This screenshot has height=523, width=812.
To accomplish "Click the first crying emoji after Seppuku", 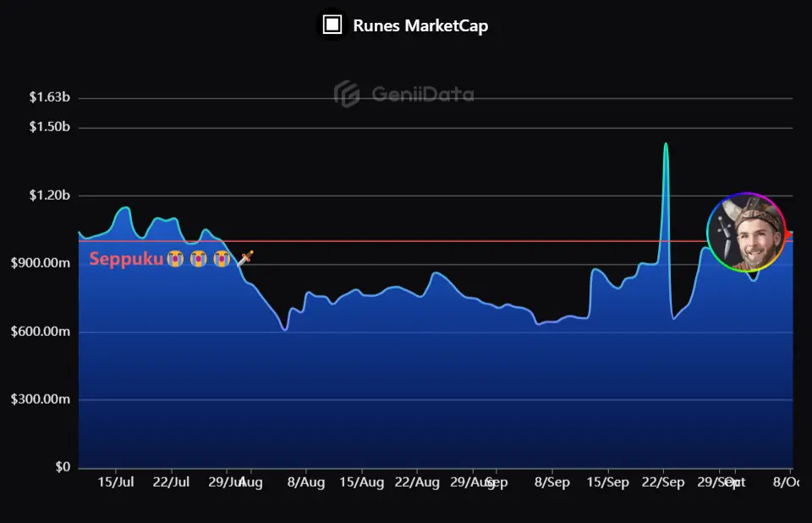I will click(175, 259).
